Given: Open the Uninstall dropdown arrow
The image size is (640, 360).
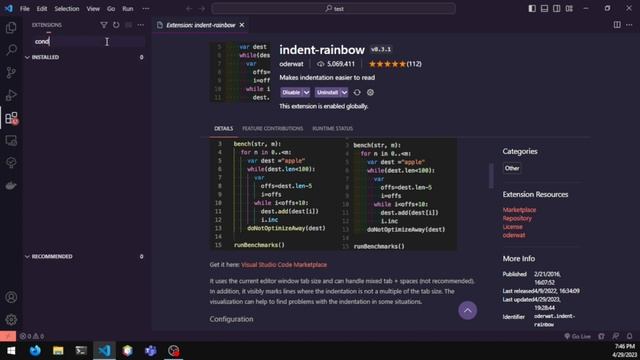Looking at the screenshot, I should [x=344, y=93].
